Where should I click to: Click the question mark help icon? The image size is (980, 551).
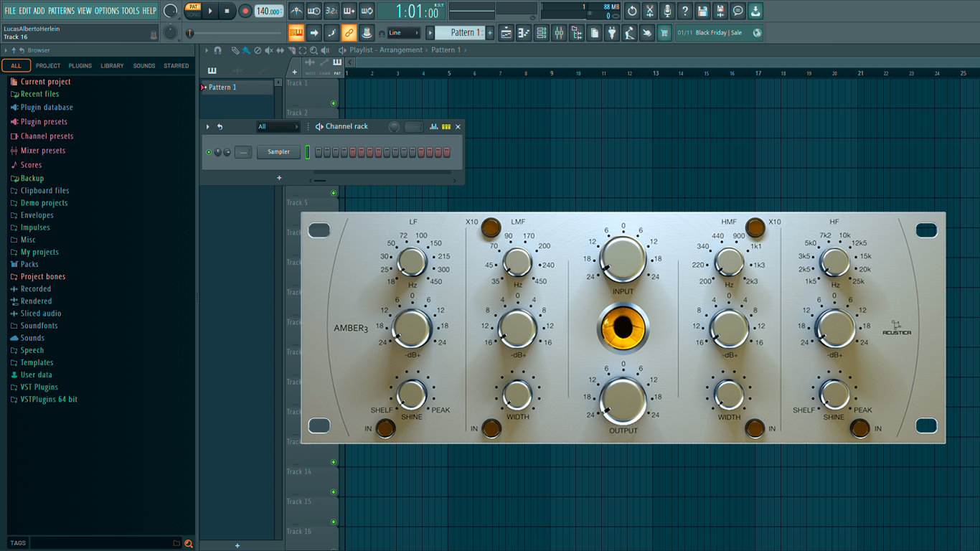pyautogui.click(x=685, y=11)
